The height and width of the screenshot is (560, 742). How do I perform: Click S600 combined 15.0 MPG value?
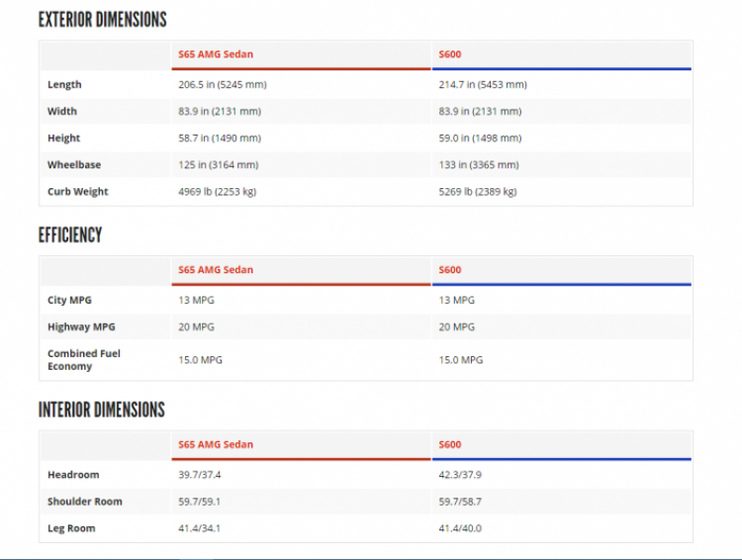click(460, 360)
